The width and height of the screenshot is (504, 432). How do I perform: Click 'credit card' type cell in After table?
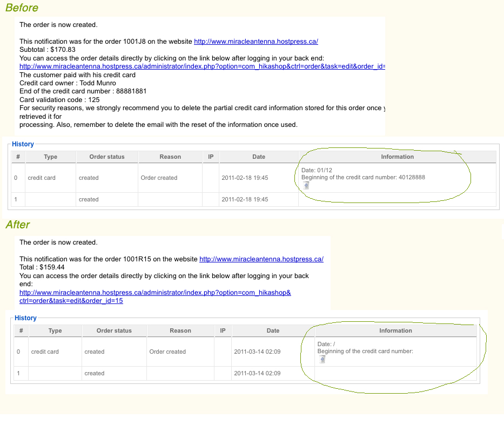(45, 352)
